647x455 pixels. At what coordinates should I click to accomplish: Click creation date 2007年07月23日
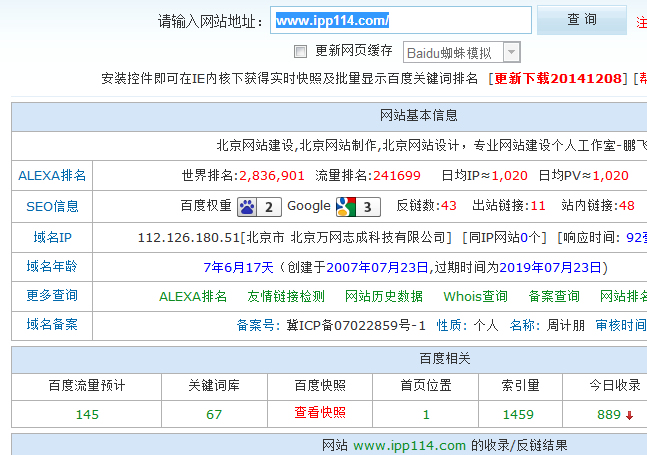(377, 267)
